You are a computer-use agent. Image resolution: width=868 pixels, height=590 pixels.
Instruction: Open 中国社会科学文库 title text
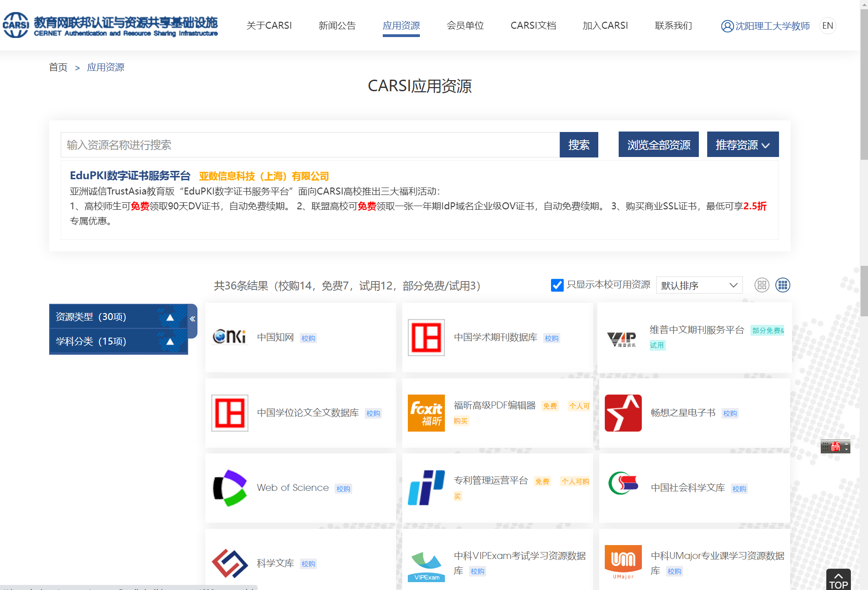click(x=688, y=488)
